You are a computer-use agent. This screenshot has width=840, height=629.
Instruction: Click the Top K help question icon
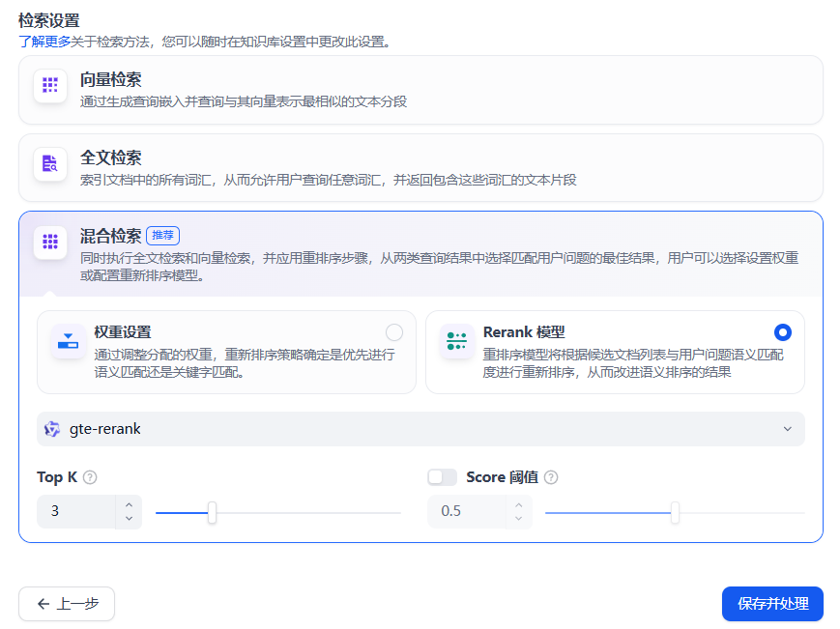coord(90,477)
